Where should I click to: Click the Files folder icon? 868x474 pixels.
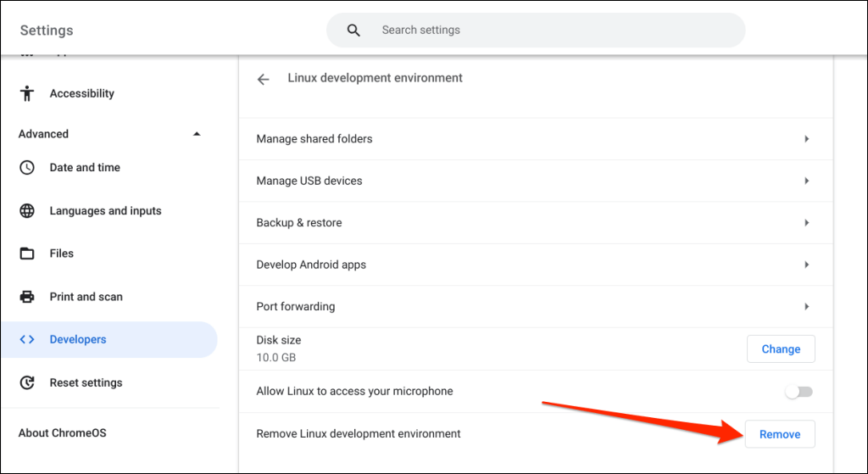27,254
